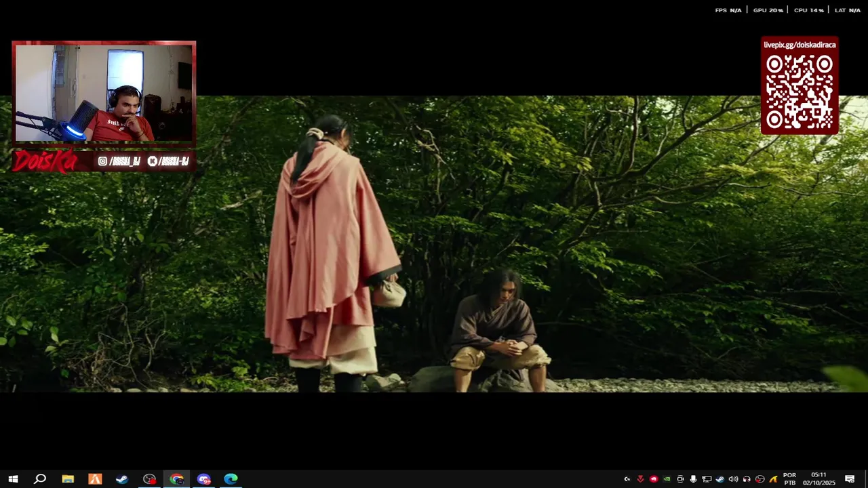Click the Show desktop strip
Image resolution: width=868 pixels, height=488 pixels.
click(866, 479)
